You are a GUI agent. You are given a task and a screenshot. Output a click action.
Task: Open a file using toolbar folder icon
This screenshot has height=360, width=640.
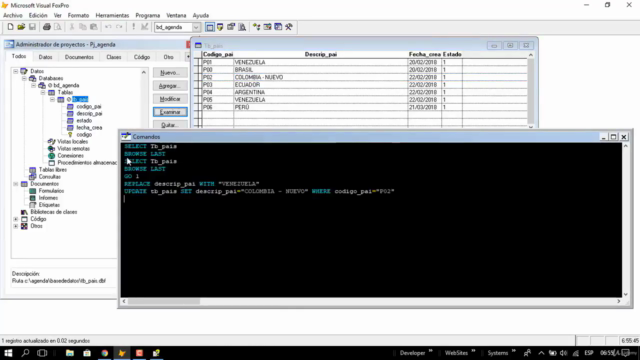pyautogui.click(x=21, y=27)
